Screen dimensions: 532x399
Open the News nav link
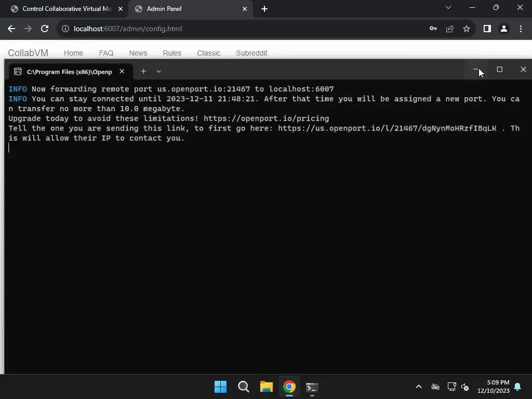pos(138,54)
